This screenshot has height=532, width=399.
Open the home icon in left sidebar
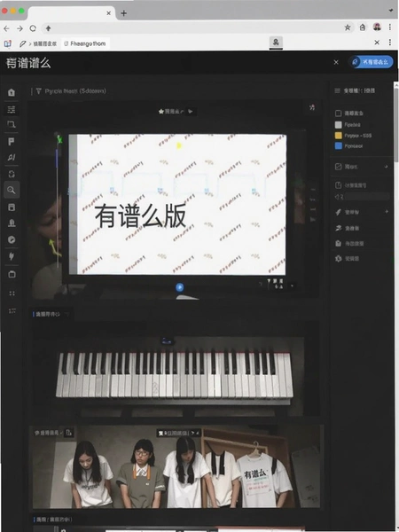[x=12, y=92]
